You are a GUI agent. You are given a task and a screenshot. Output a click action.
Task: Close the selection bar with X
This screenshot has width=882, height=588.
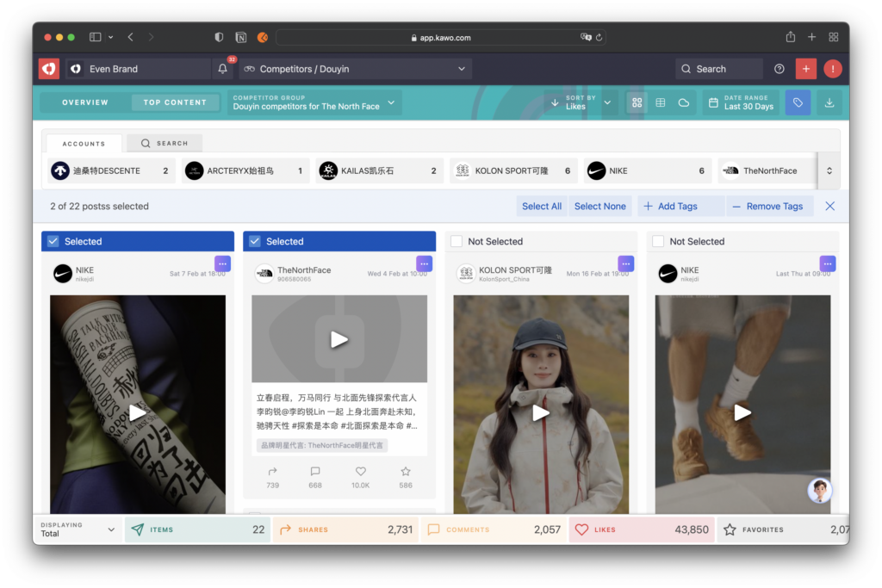829,207
